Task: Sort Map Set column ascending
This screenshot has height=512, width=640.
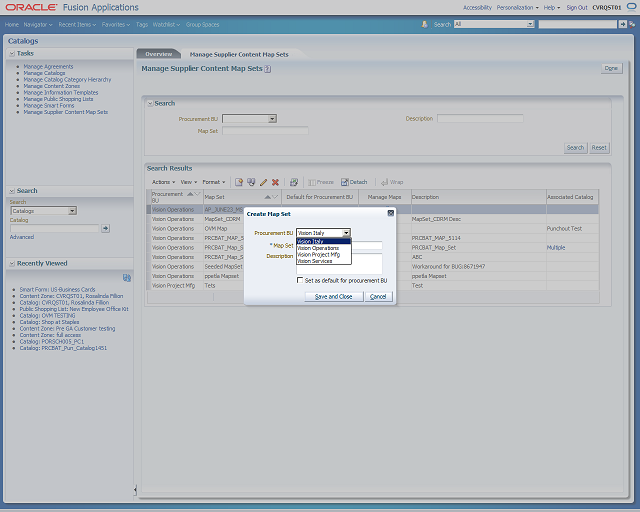Action: tap(267, 197)
